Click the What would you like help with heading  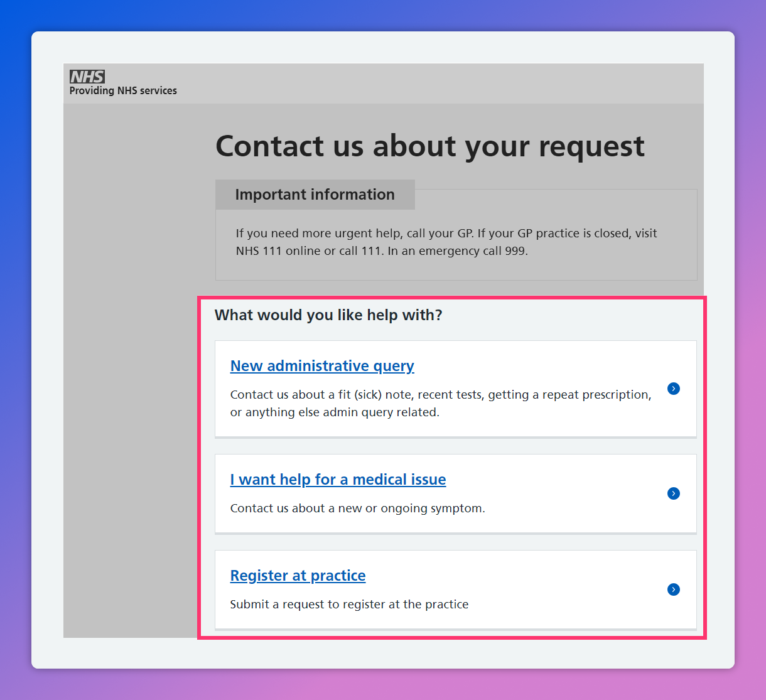click(328, 315)
